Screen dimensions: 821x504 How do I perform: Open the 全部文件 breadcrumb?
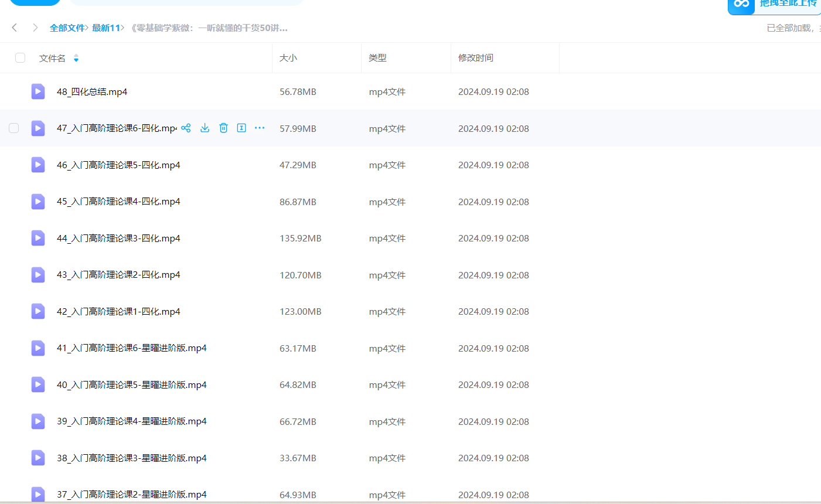click(67, 28)
